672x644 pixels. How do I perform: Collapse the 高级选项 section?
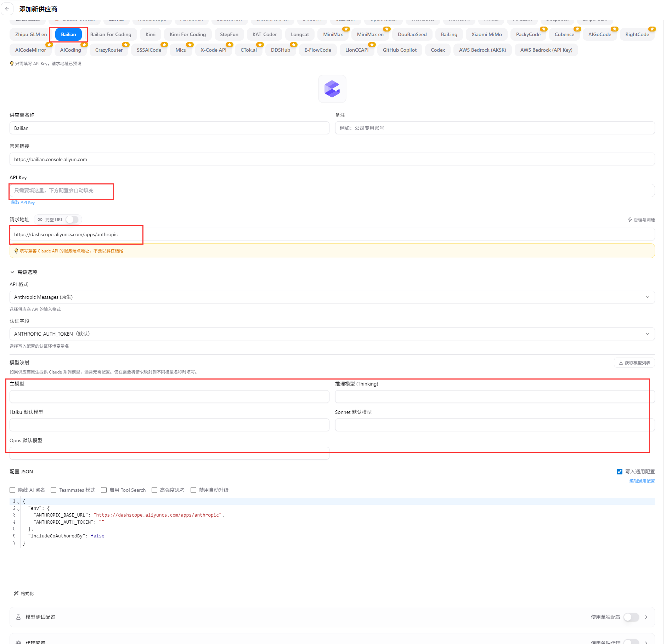click(x=23, y=272)
